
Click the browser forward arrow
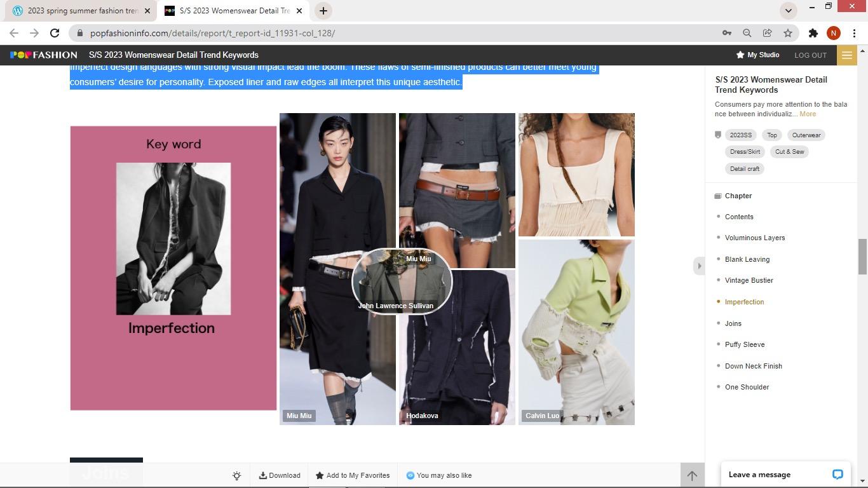click(34, 33)
